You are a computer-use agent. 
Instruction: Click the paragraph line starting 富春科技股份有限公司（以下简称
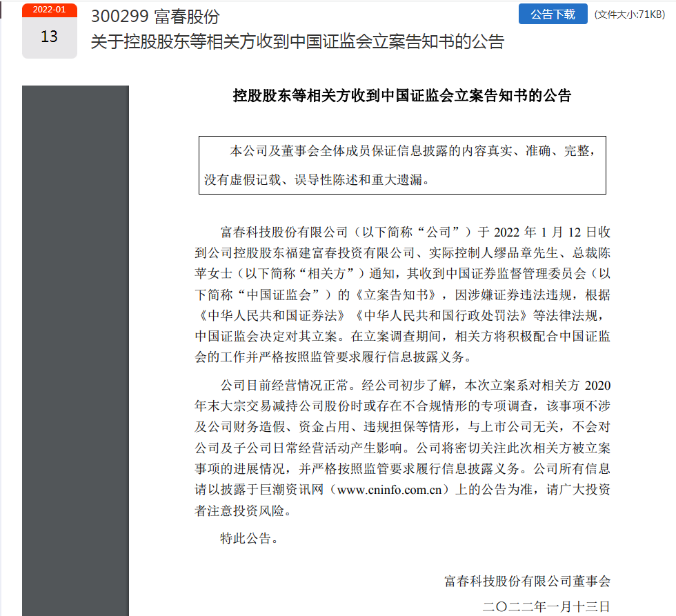click(x=415, y=232)
